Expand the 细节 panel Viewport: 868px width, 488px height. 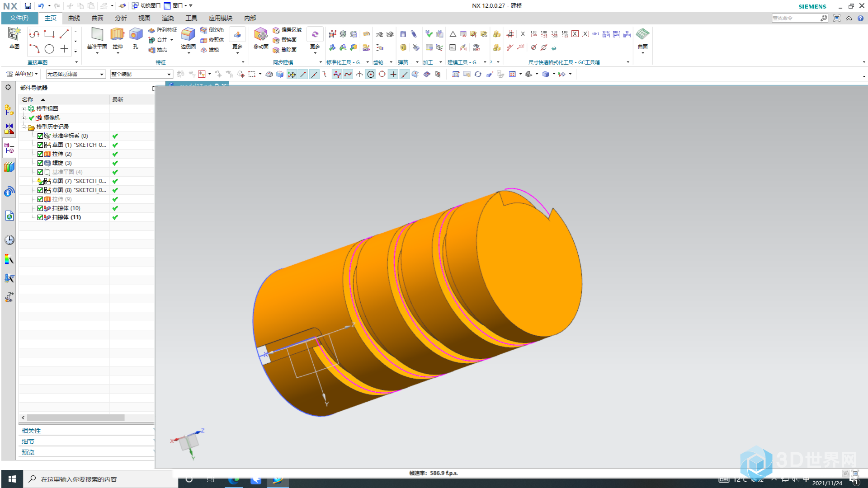[x=87, y=441]
